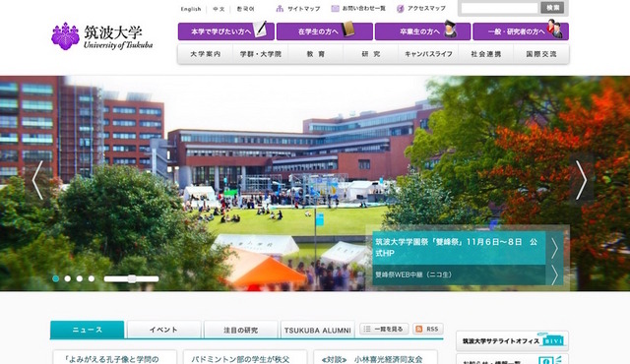Click the 一般・研究者の方へ button
This screenshot has width=630, height=364.
521,31
